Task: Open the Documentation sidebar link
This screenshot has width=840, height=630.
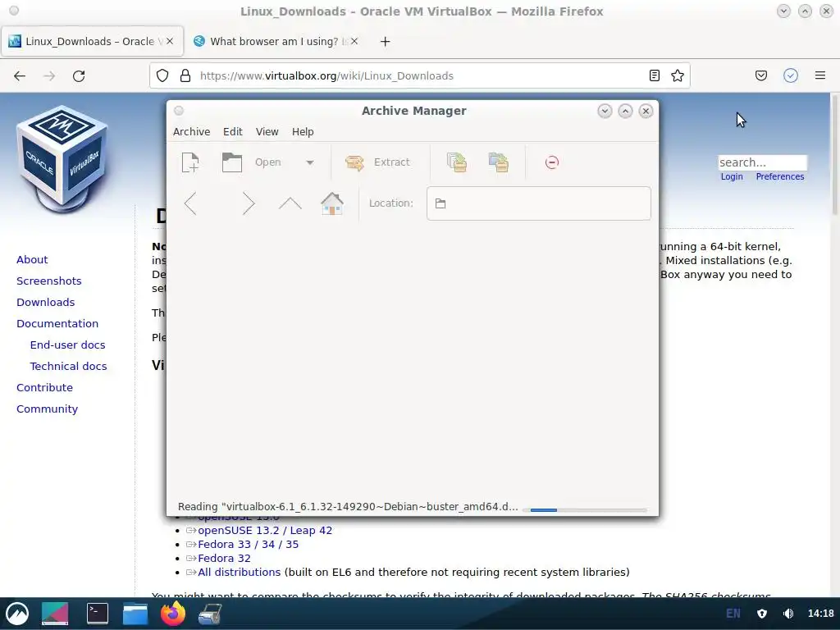Action: (x=57, y=324)
